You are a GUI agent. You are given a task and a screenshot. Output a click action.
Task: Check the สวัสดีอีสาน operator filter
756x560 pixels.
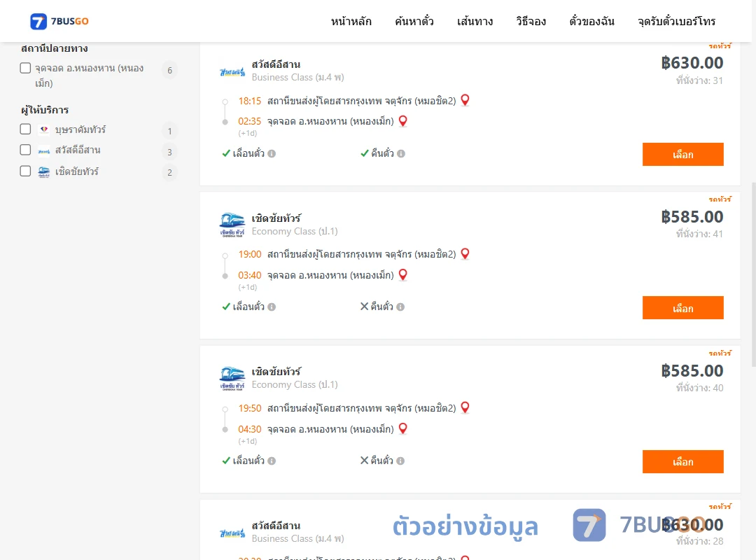tap(26, 150)
